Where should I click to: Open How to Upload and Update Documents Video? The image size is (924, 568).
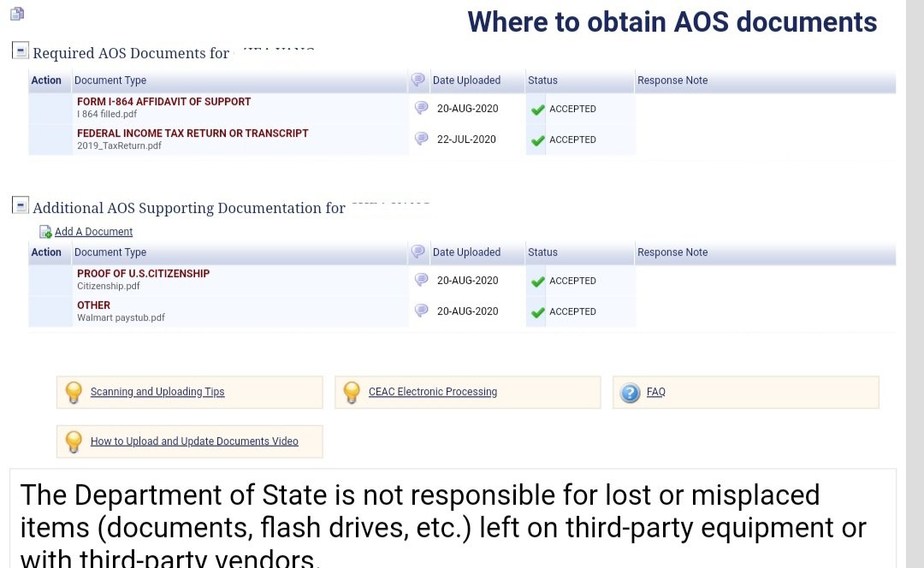click(194, 441)
